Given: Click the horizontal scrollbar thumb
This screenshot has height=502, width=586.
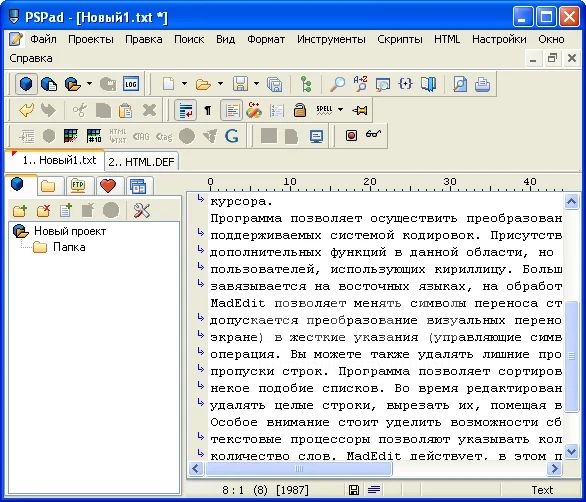Looking at the screenshot, I should (x=299, y=468).
